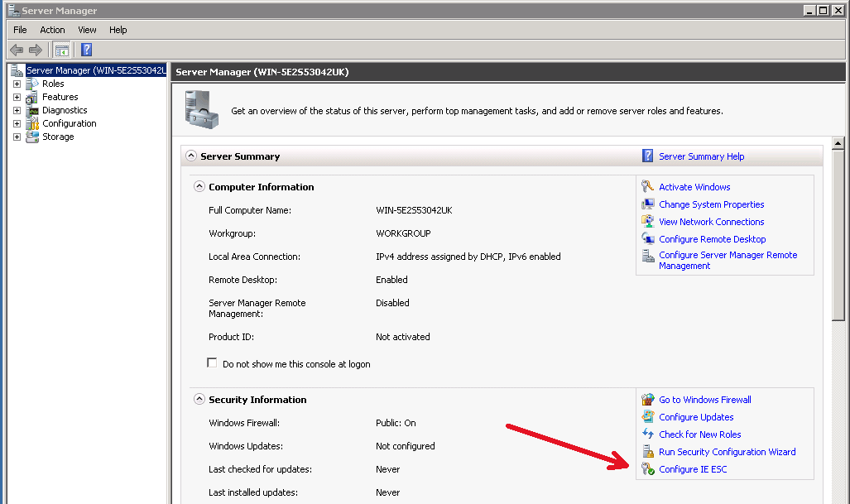
Task: Click the Forward arrow toolbar icon
Action: click(36, 50)
